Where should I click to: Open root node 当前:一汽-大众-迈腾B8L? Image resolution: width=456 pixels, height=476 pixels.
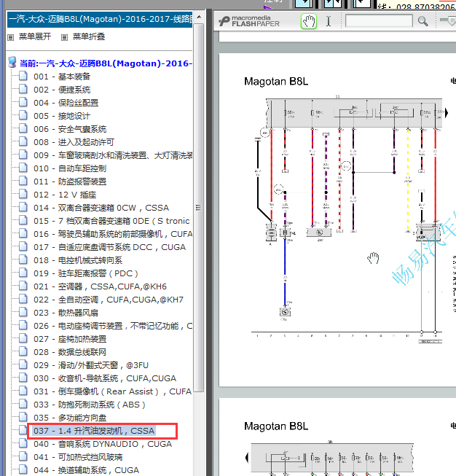106,63
